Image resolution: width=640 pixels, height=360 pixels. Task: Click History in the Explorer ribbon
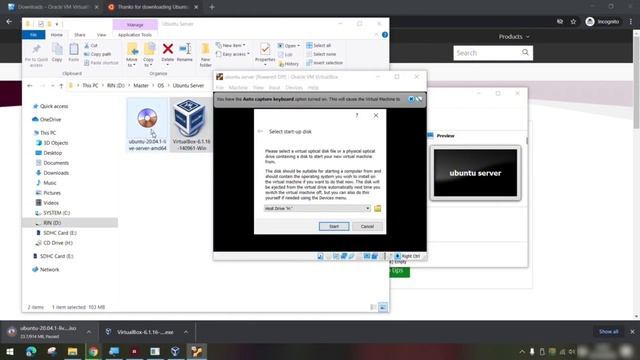(x=289, y=64)
